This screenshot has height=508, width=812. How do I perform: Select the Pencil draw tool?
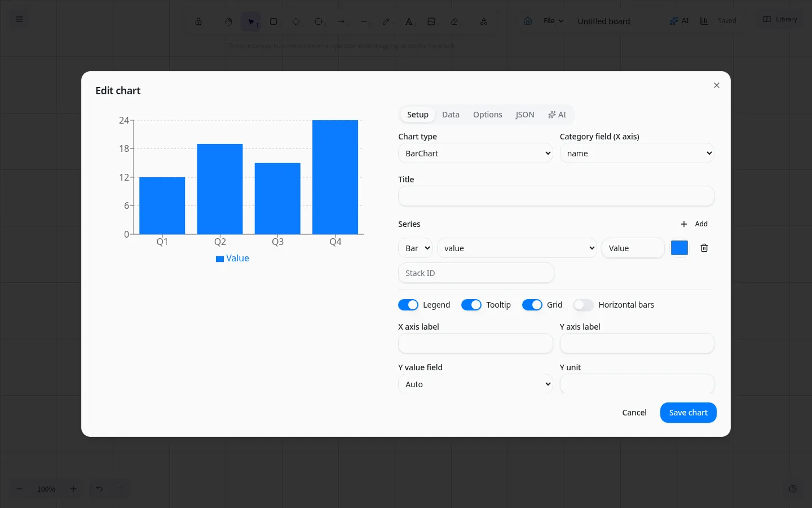tap(386, 21)
